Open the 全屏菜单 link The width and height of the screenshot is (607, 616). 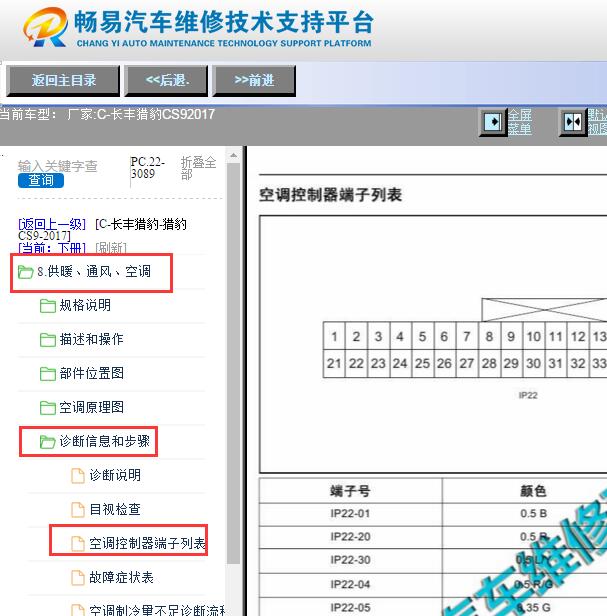tap(519, 122)
